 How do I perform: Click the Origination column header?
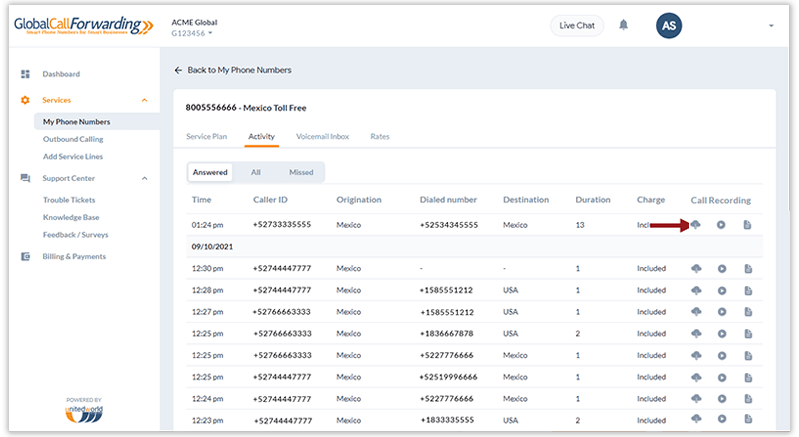tap(359, 200)
